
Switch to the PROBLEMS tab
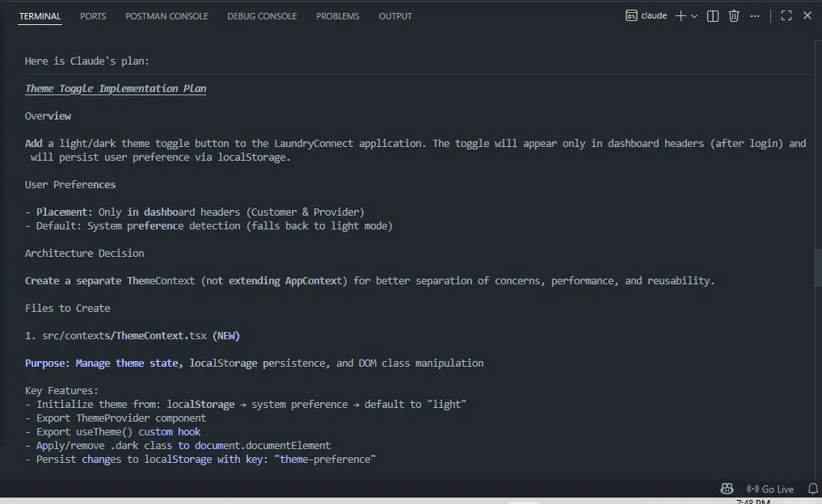338,15
